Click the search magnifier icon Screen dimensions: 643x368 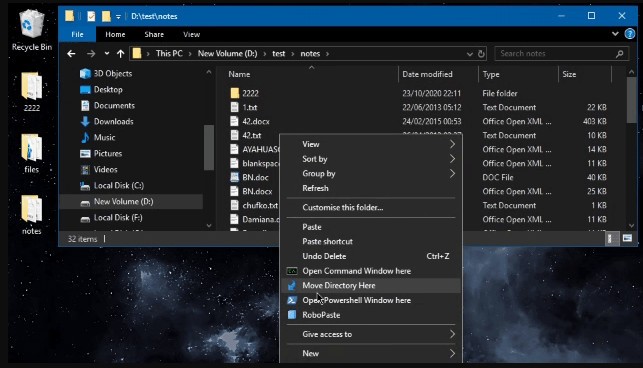coord(620,54)
